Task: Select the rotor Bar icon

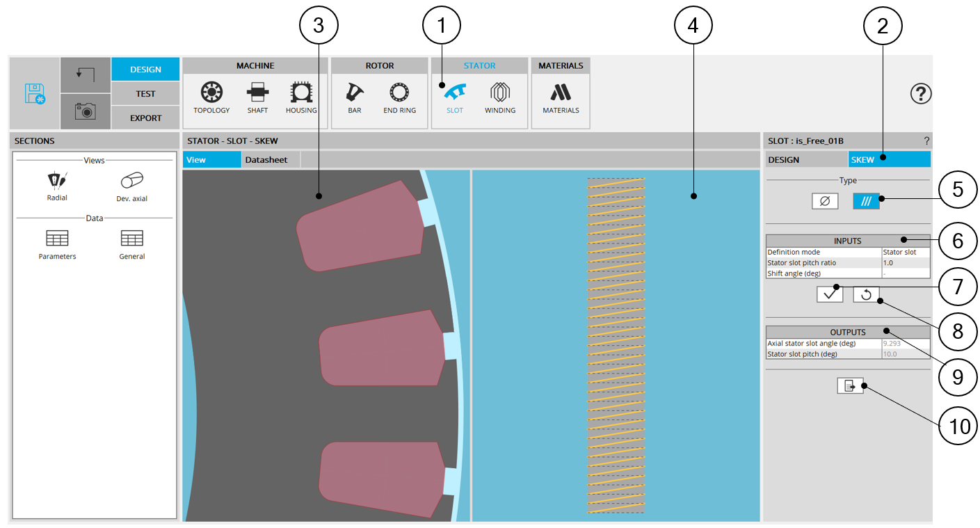Action: coord(355,97)
